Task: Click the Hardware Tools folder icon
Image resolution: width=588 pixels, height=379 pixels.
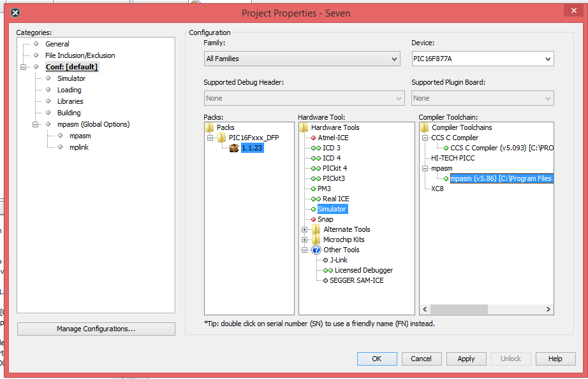Action: 304,127
